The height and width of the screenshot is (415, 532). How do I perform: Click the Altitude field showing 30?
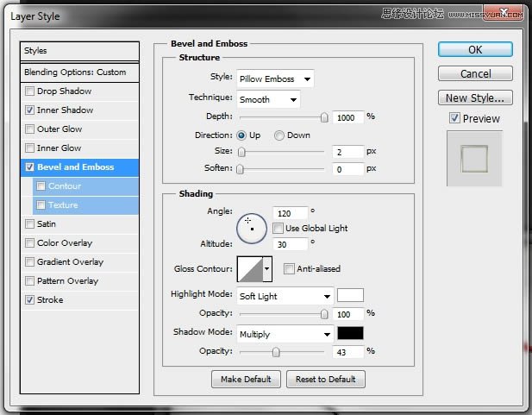(291, 244)
